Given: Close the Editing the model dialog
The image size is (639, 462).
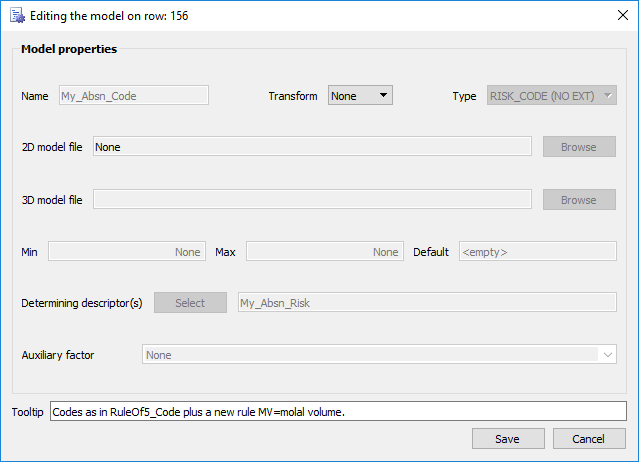Looking at the screenshot, I should [623, 15].
